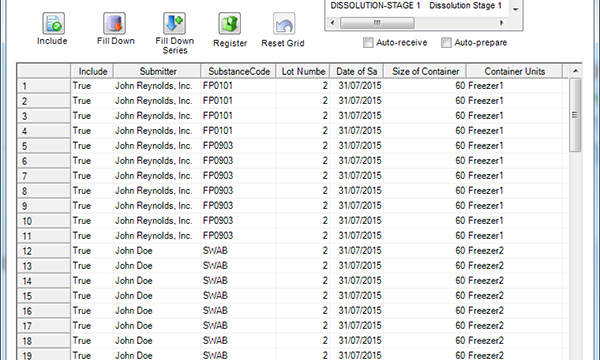600x360 pixels.
Task: Select the blank top-left grid corner header
Action: click(44, 71)
